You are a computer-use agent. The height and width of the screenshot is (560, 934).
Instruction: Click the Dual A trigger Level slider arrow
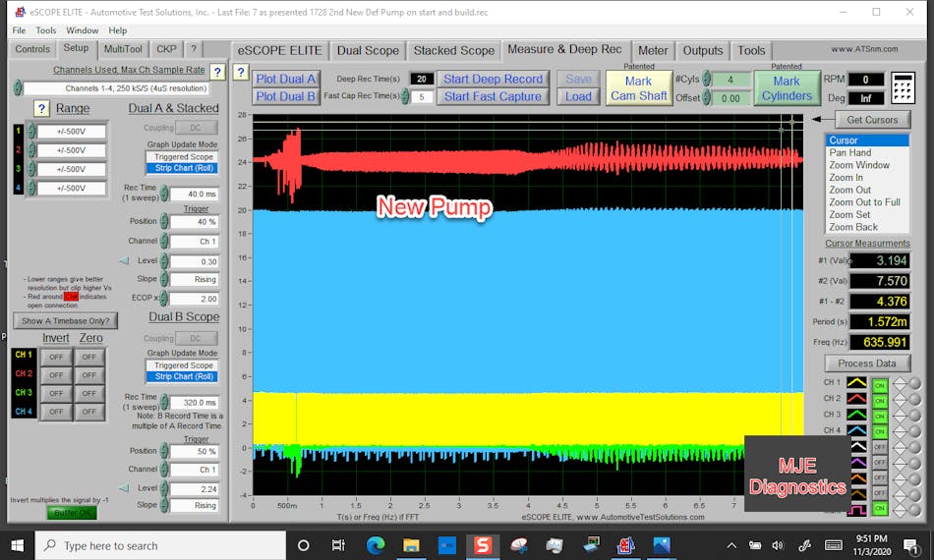(x=124, y=260)
